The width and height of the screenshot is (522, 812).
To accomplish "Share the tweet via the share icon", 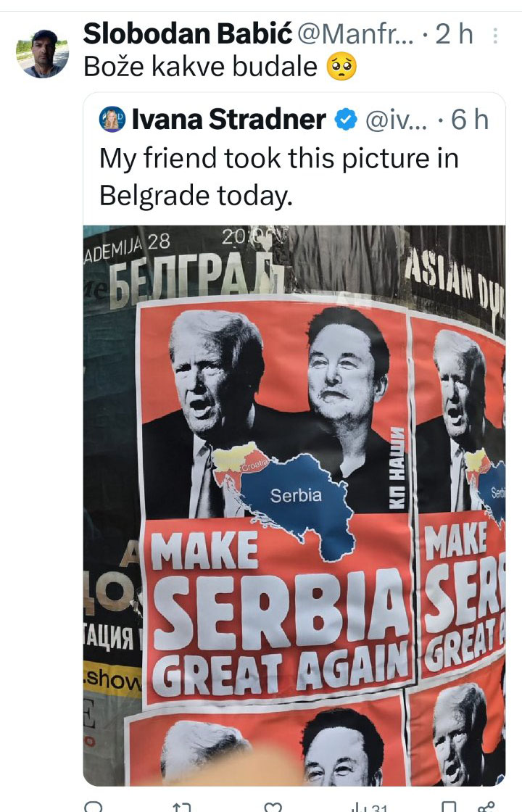I will pos(486,807).
